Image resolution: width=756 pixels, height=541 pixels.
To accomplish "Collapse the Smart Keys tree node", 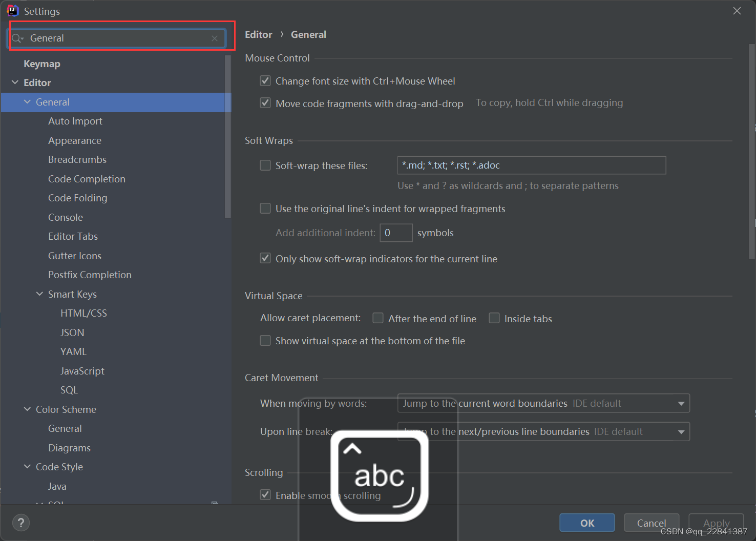I will (39, 294).
